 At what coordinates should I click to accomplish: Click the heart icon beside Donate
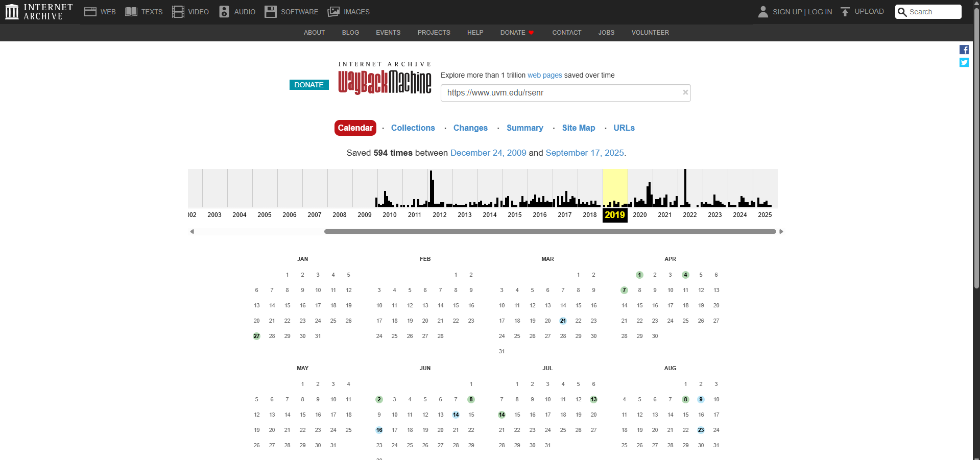coord(531,33)
